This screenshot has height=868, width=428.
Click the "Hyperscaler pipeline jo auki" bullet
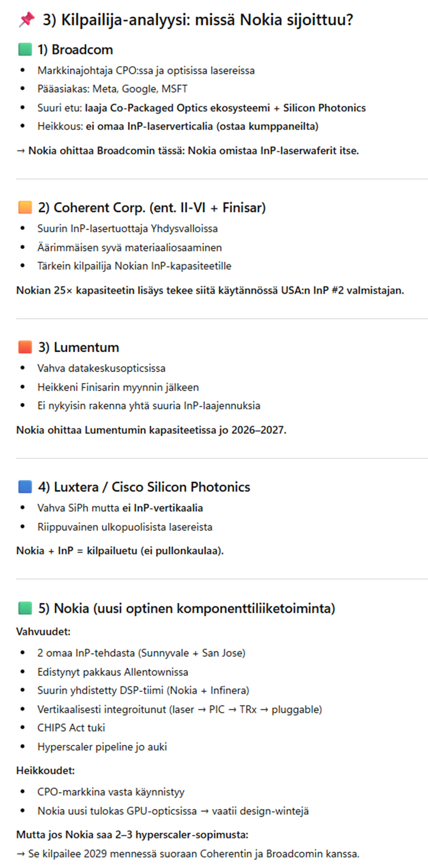[x=102, y=747]
